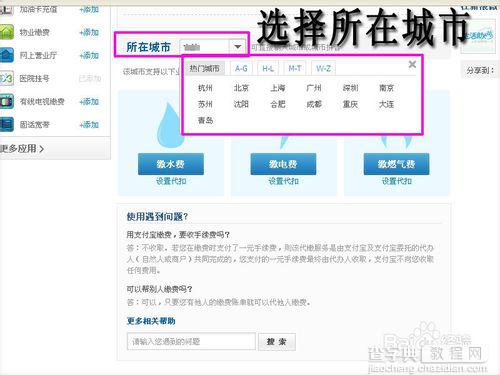
Task: Click question 用支付宝缴费，要收手续费吗？
Action: [178, 235]
